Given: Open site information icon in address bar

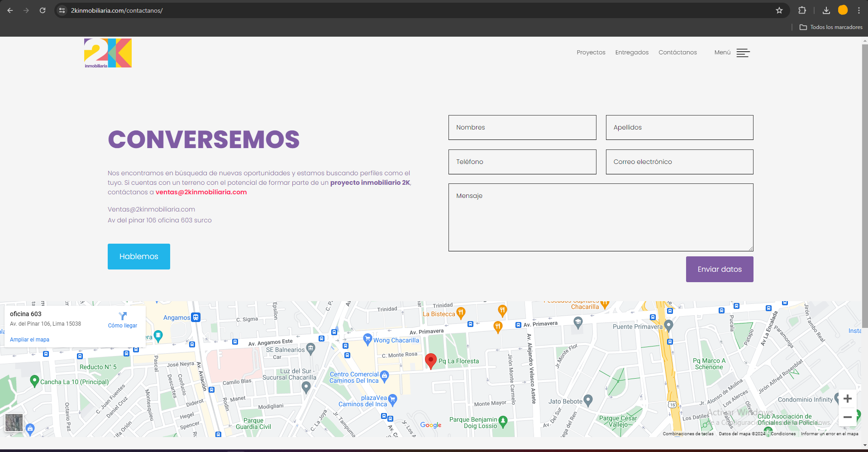Looking at the screenshot, I should tap(62, 10).
